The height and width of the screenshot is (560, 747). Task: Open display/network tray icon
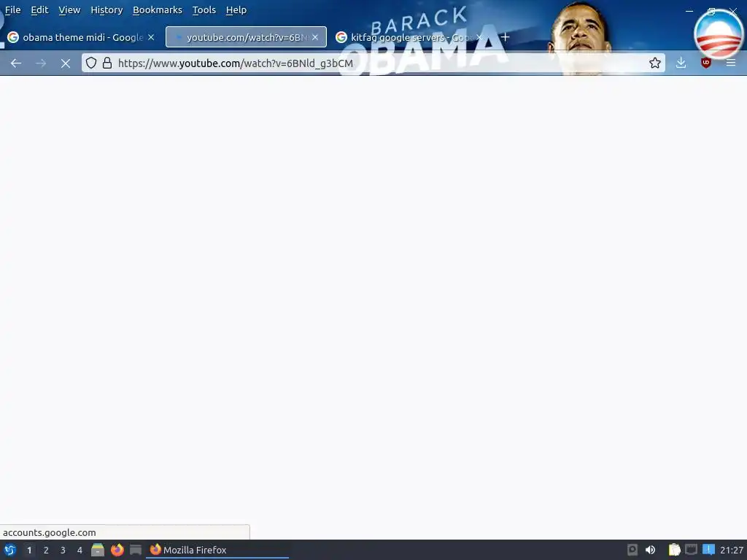[691, 550]
